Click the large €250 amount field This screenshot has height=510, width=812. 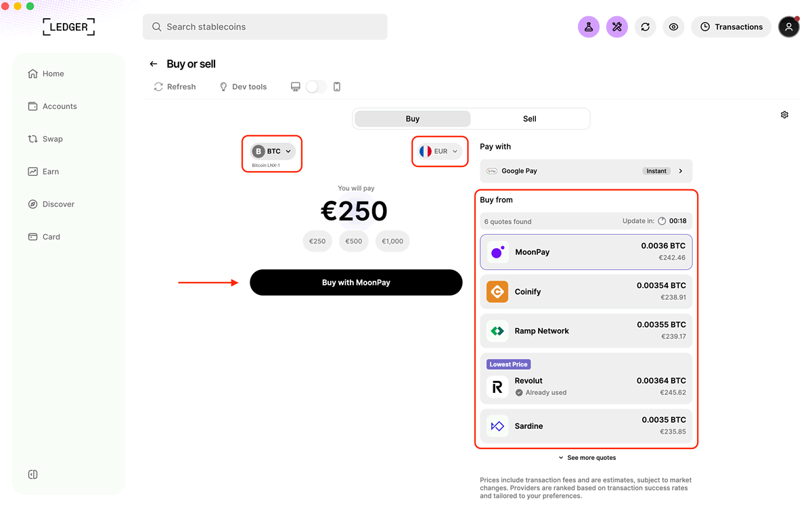354,211
